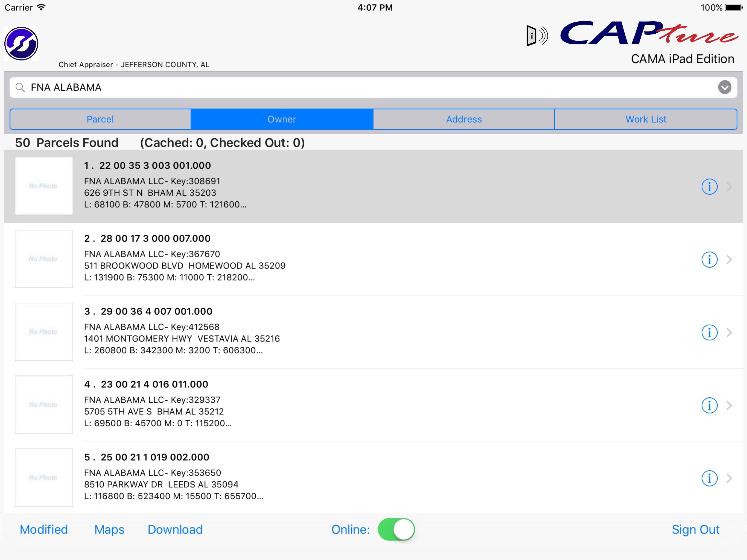747x560 pixels.
Task: Tap the Download button
Action: 175,529
